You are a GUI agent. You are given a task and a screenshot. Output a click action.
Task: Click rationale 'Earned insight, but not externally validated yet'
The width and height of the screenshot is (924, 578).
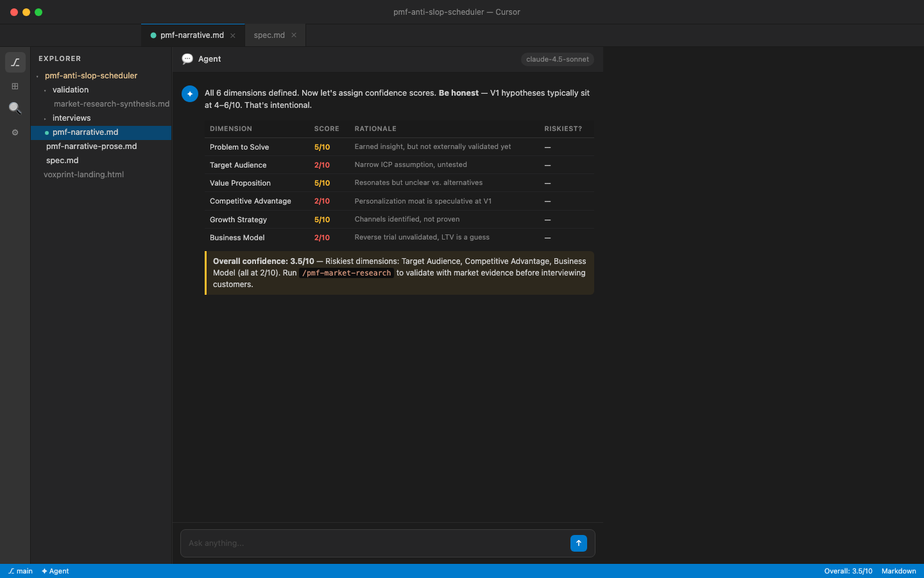(432, 146)
